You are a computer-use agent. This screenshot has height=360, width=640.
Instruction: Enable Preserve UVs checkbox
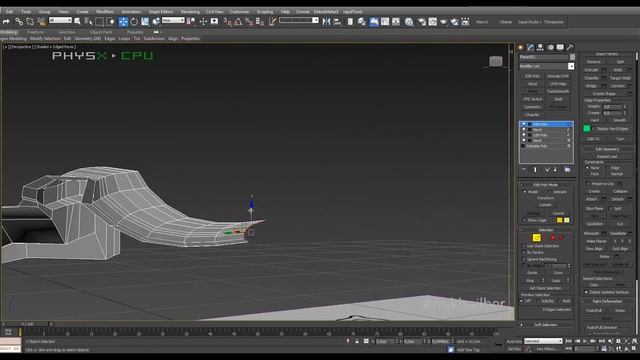[588, 184]
